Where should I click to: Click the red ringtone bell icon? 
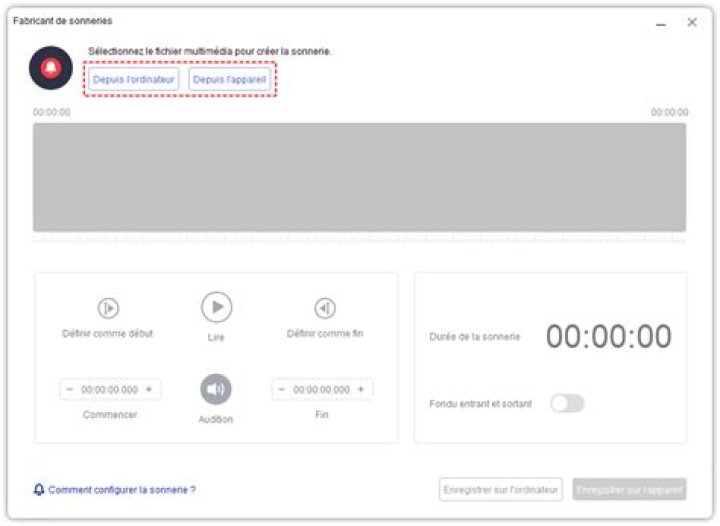51,68
